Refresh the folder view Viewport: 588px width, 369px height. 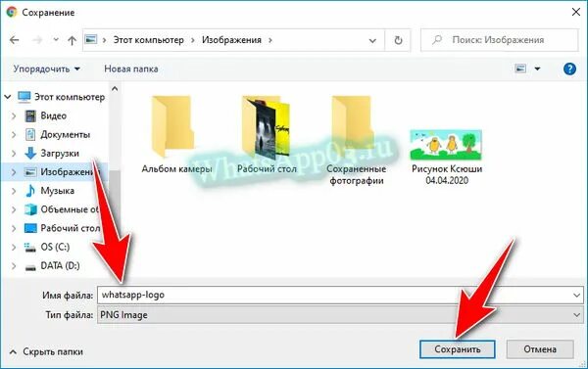(x=398, y=40)
